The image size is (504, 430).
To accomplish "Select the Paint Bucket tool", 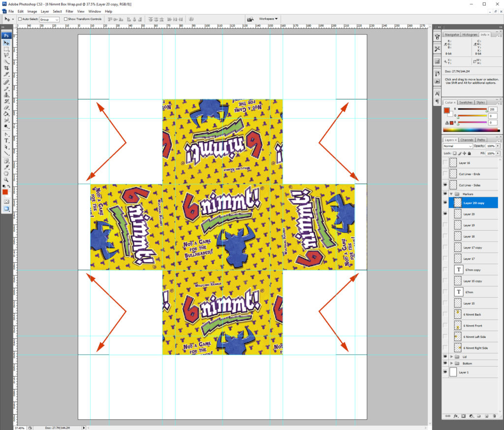I will coord(6,114).
